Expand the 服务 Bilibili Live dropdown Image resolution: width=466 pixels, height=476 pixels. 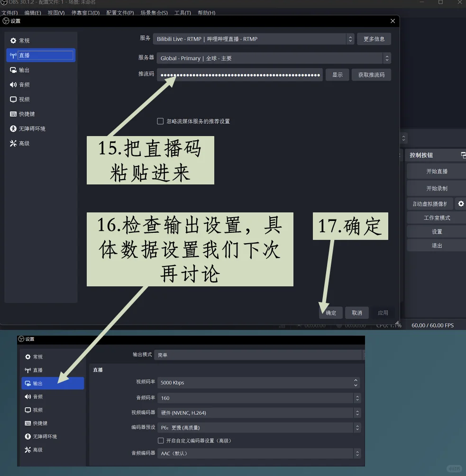pyautogui.click(x=350, y=39)
